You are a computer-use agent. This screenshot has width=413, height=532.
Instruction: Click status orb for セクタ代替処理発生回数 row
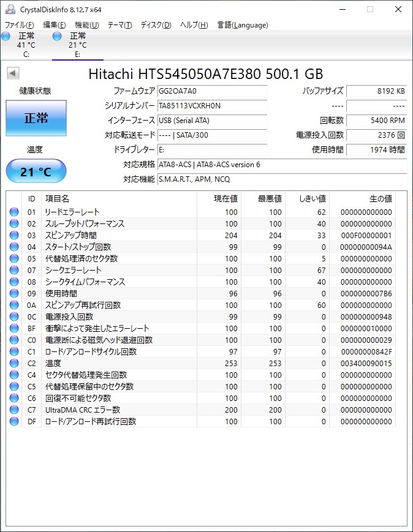point(14,375)
